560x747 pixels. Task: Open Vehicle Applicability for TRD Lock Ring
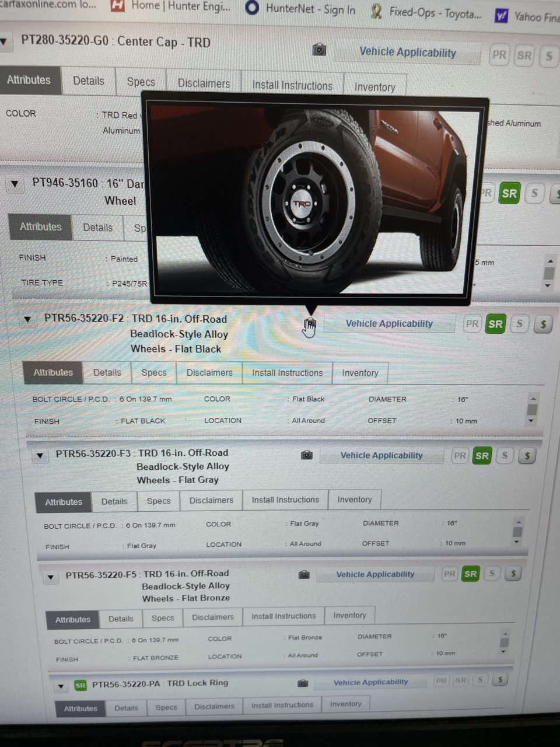pos(370,682)
